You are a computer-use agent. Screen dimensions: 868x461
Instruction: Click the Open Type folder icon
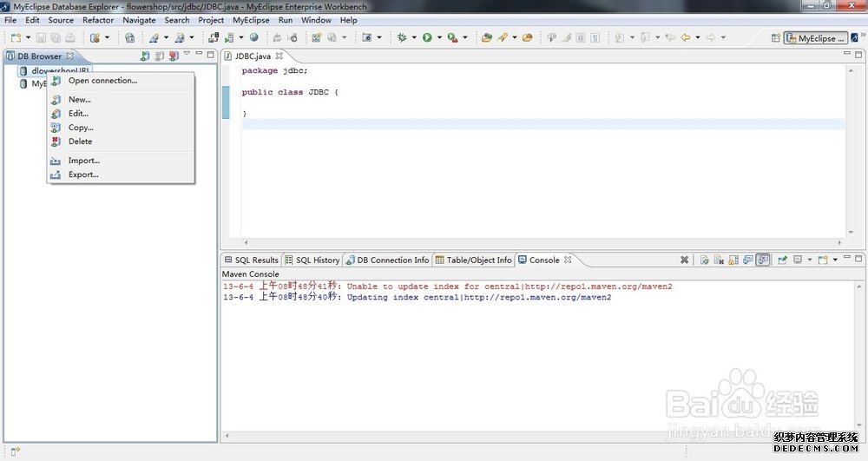(486, 37)
